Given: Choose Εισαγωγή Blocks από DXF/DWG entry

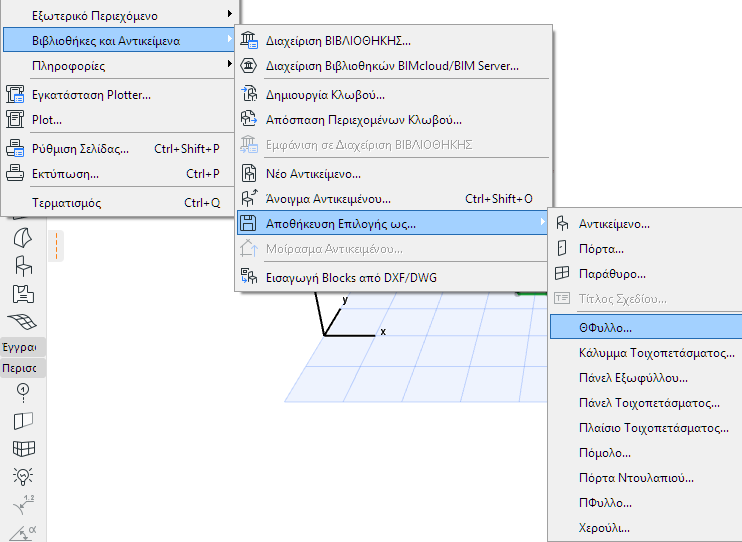Looking at the screenshot, I should click(x=393, y=277).
